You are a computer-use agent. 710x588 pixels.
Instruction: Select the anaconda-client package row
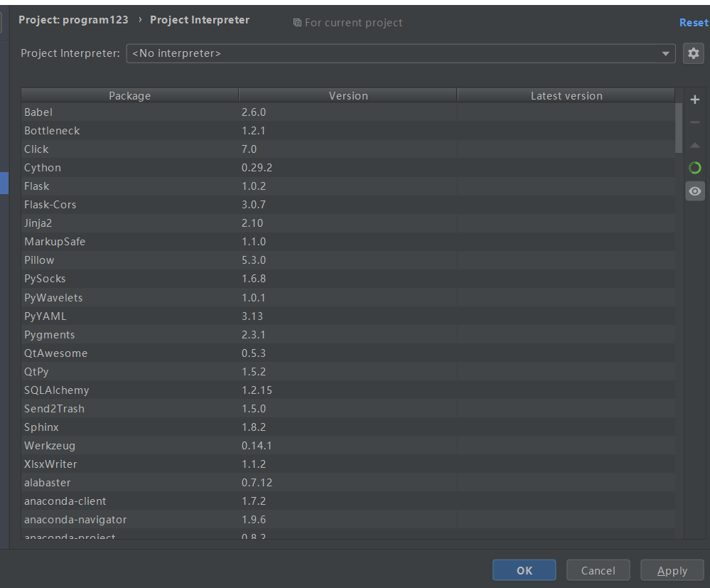348,501
